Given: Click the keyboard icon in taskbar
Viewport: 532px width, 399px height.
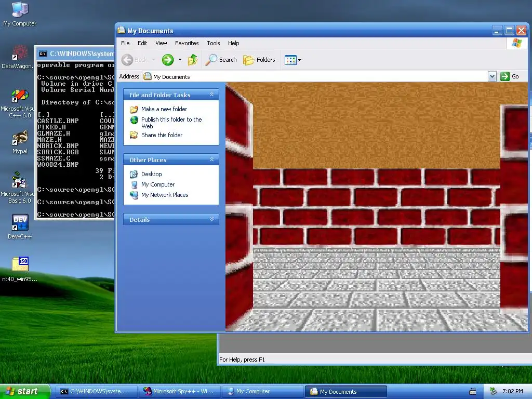Looking at the screenshot, I should tap(473, 392).
